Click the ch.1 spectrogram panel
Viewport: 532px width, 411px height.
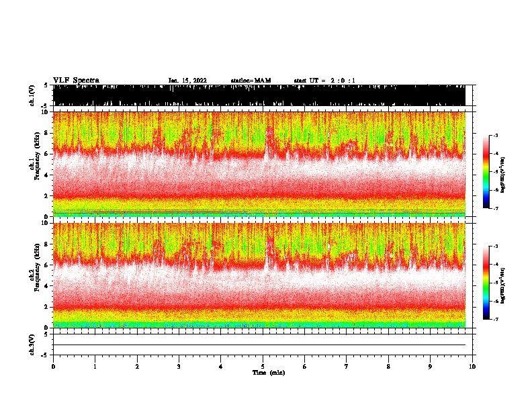click(259, 164)
